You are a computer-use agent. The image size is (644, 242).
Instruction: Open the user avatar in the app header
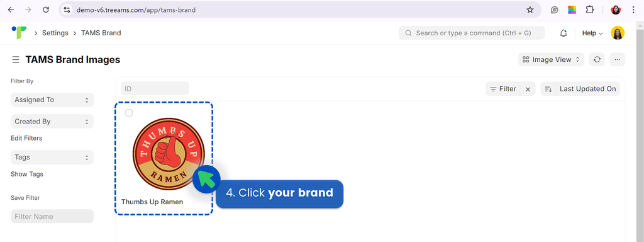[618, 33]
